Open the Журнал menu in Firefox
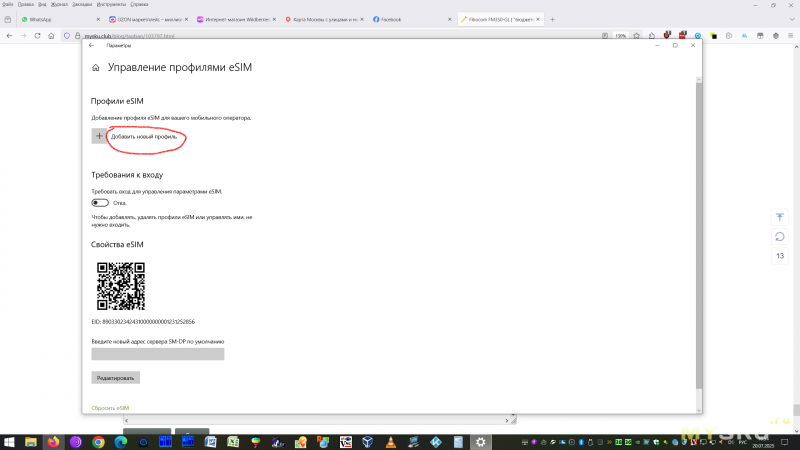800x450 pixels. [59, 4]
